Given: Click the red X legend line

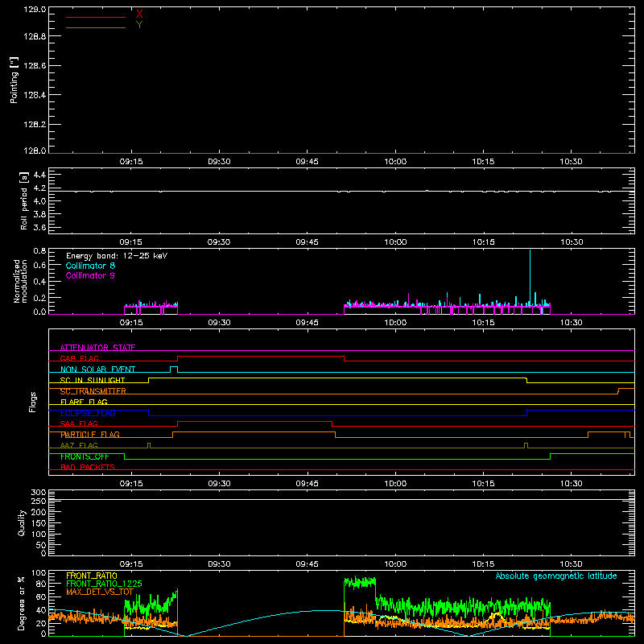Looking at the screenshot, I should tap(96, 17).
